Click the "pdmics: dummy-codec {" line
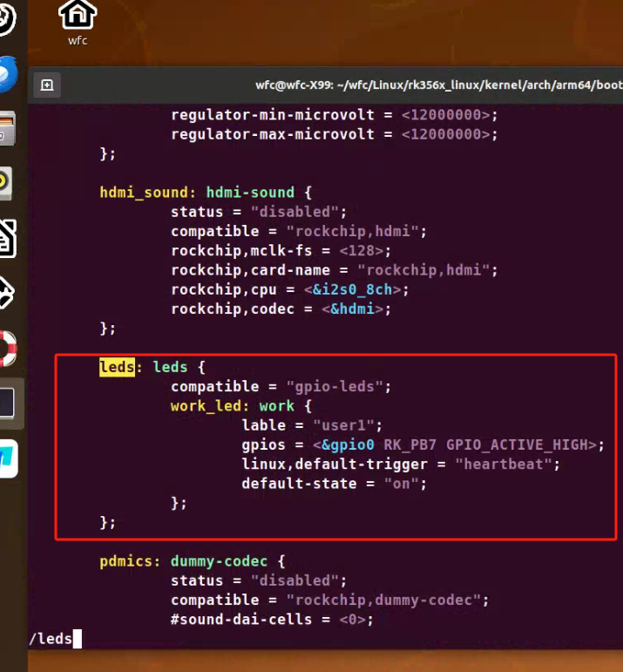623x672 pixels. point(193,561)
